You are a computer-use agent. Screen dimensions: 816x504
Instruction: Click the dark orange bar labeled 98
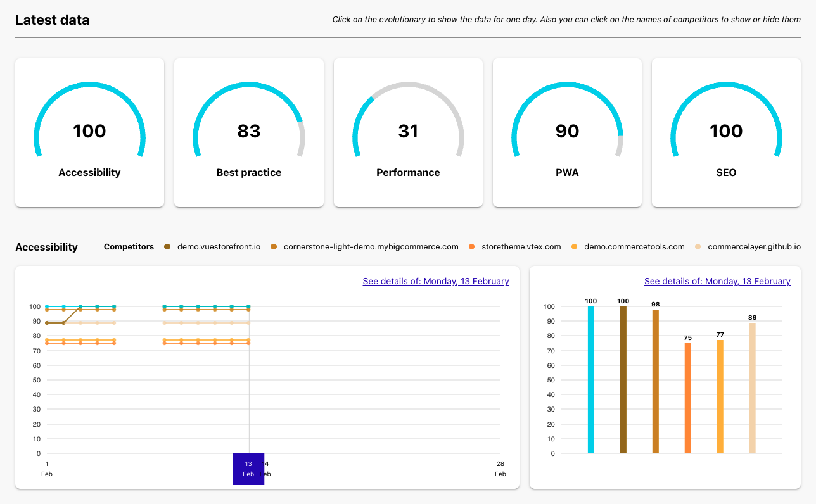click(x=656, y=381)
